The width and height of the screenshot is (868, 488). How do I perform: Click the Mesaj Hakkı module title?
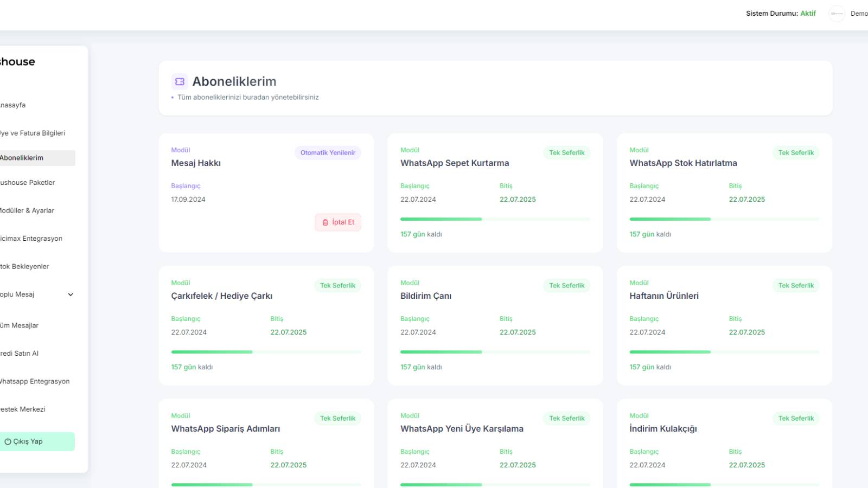pos(196,163)
